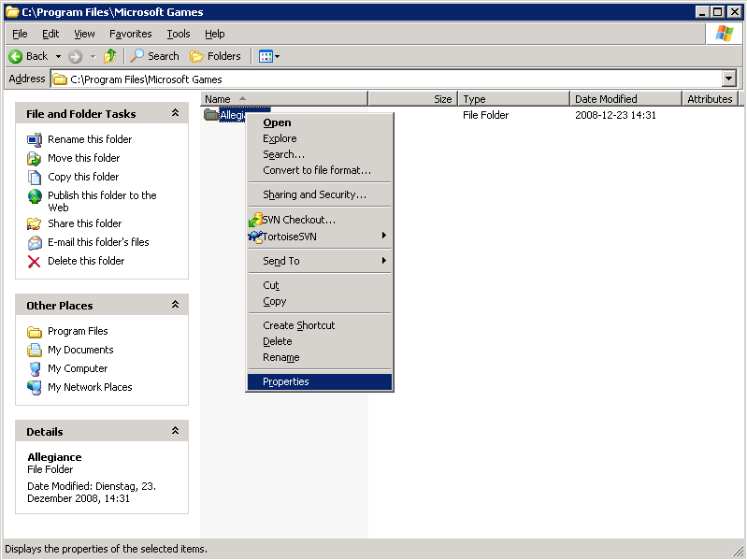Image resolution: width=747 pixels, height=560 pixels.
Task: Collapse the File and Folder Tasks panel
Action: pyautogui.click(x=175, y=113)
